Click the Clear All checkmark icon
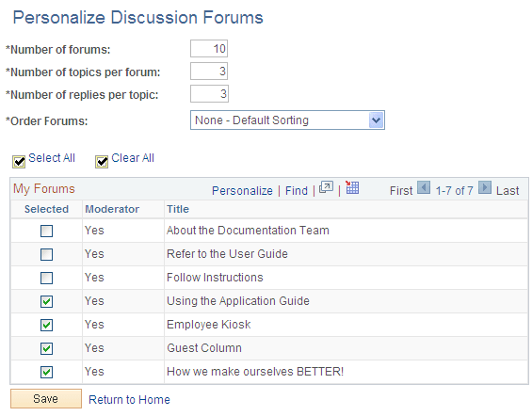532x416 pixels. [102, 162]
